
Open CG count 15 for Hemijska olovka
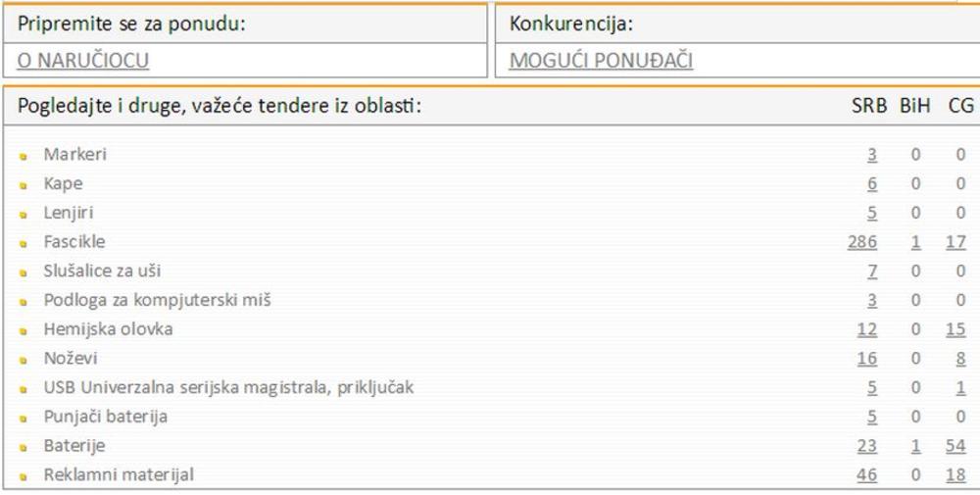(x=955, y=329)
